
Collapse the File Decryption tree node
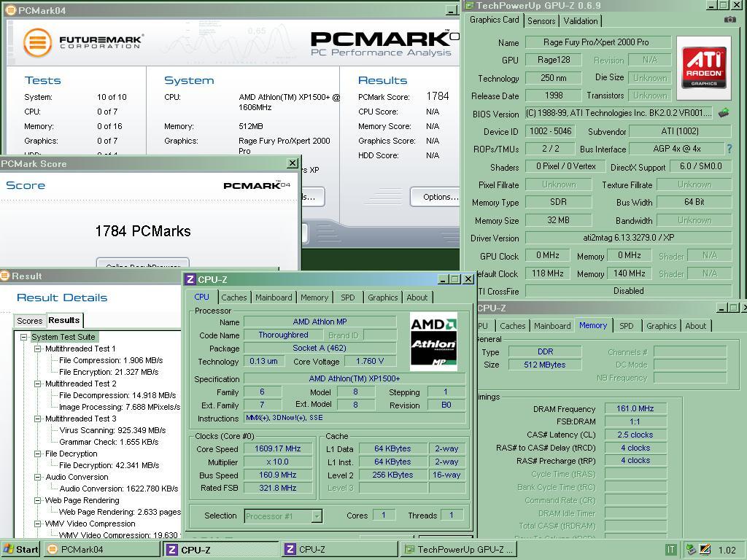(38, 454)
